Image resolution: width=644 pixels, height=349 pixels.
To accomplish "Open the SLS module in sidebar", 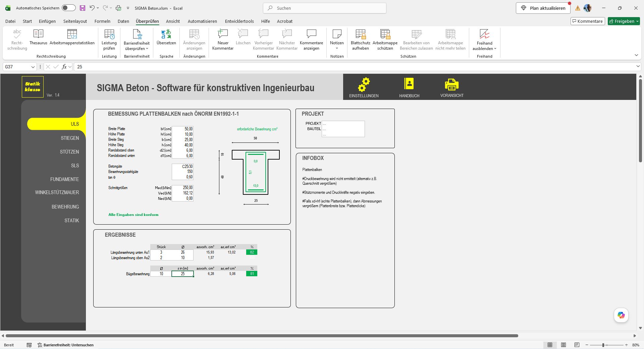I will (75, 166).
